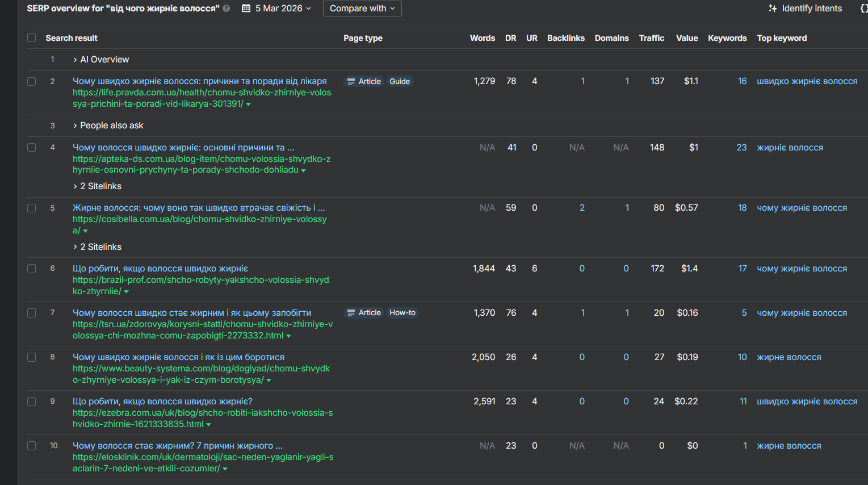Image resolution: width=868 pixels, height=485 pixels.
Task: Open URL dropdown arrow for life.pravda.com.ua
Action: 249,104
